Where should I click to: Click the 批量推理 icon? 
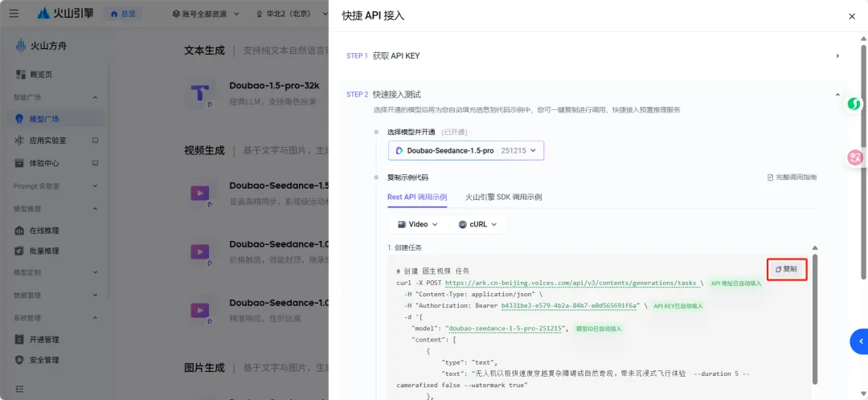[x=20, y=251]
